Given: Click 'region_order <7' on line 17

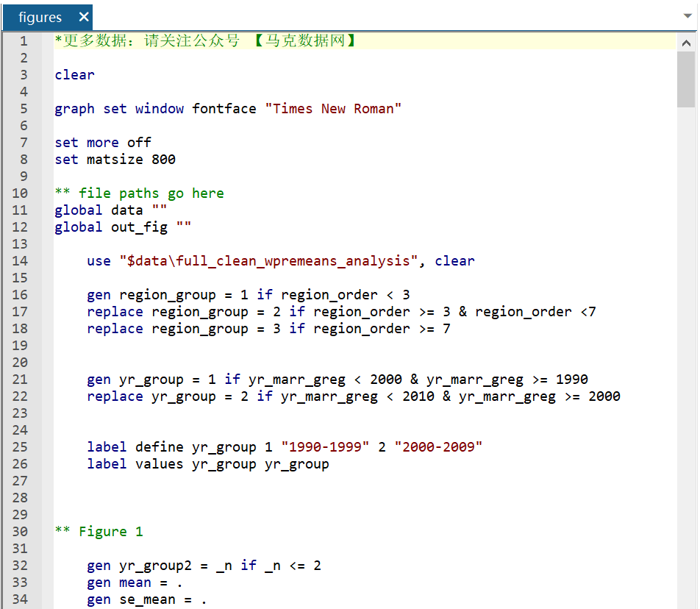Looking at the screenshot, I should [x=535, y=312].
